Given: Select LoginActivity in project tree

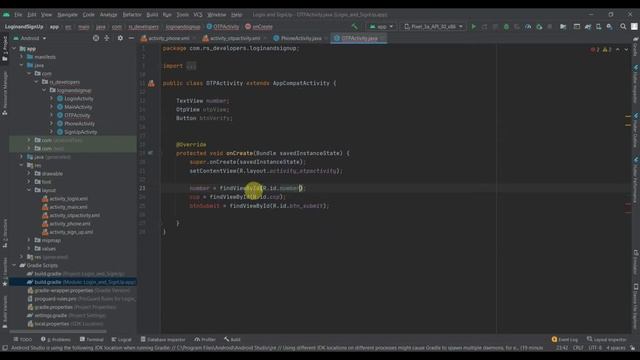Looking at the screenshot, I should click(x=79, y=99).
